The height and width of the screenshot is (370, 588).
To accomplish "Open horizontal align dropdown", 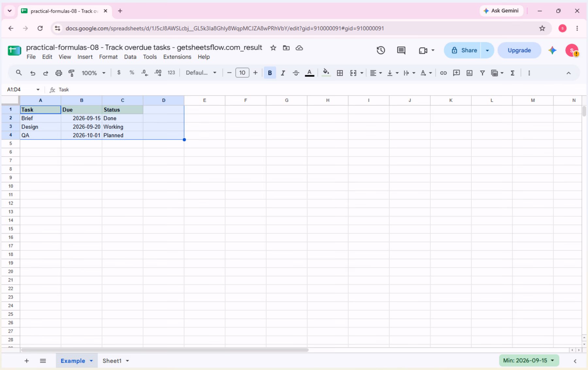I will click(376, 73).
